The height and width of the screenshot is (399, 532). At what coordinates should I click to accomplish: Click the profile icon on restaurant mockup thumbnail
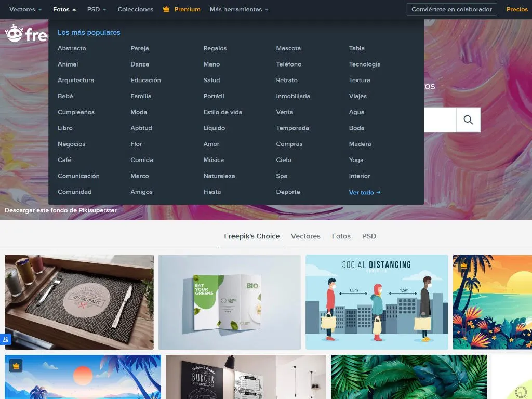click(x=5, y=339)
